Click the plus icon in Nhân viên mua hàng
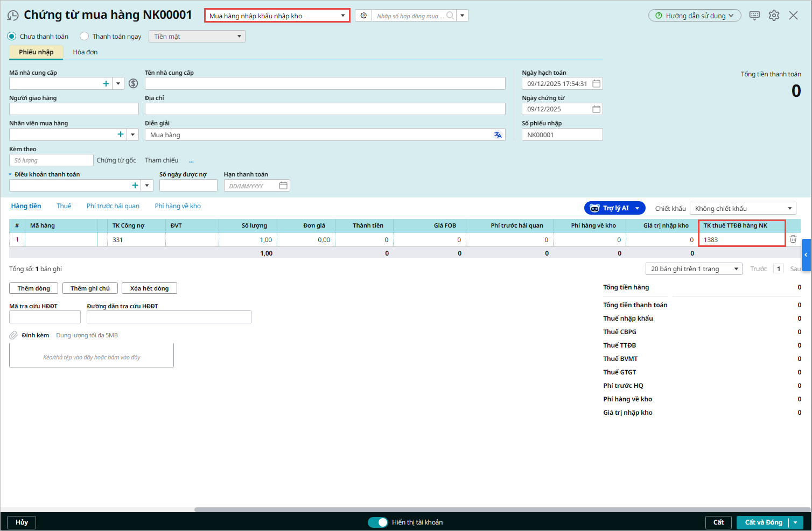 point(121,134)
